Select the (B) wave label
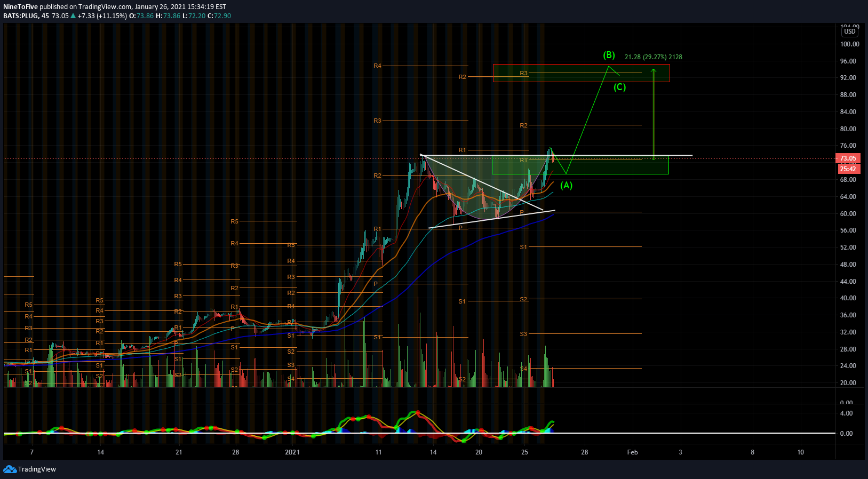 coord(609,55)
